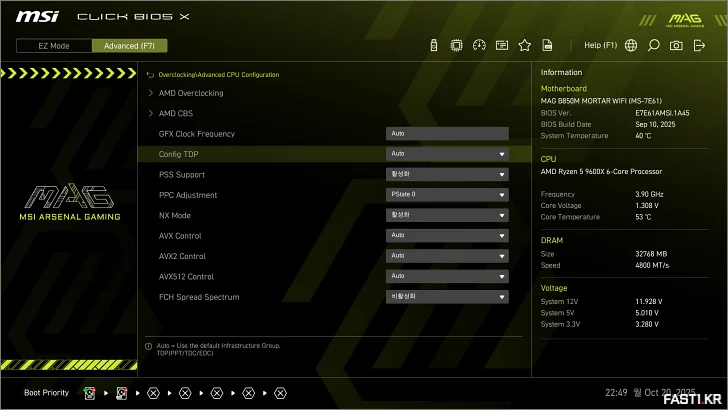The height and width of the screenshot is (410, 728).
Task: Click the Motherboard heading in Information panel
Action: (564, 89)
